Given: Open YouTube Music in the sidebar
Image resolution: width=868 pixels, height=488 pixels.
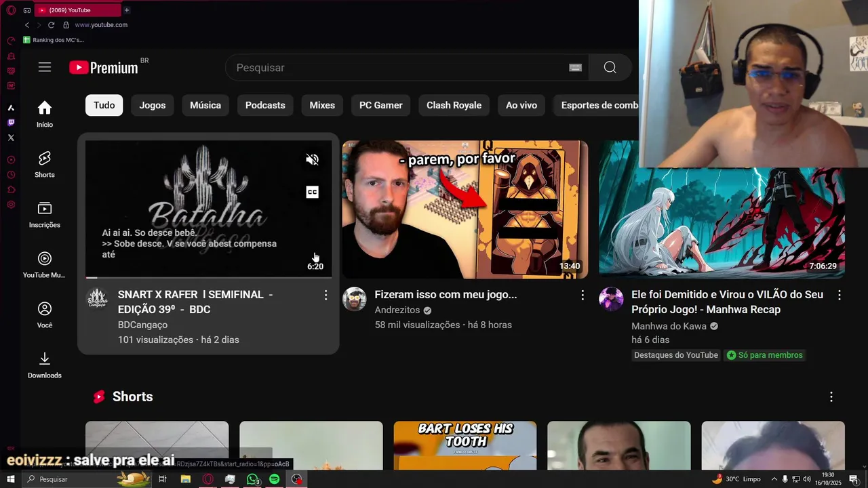Looking at the screenshot, I should coord(45,264).
